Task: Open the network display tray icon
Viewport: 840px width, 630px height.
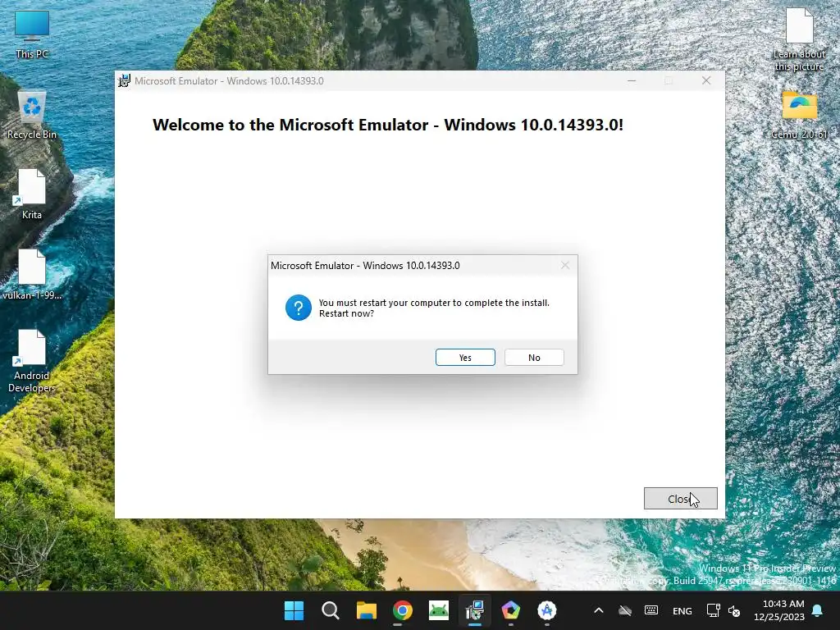Action: pyautogui.click(x=713, y=610)
